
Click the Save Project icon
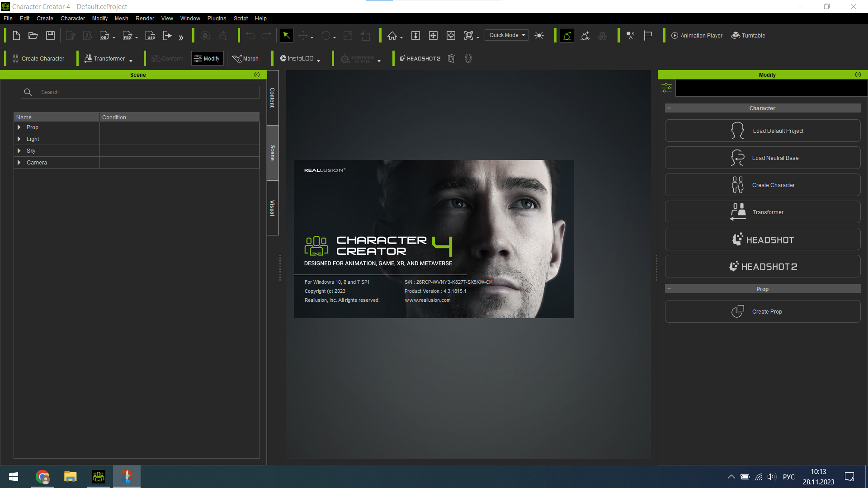tap(50, 36)
